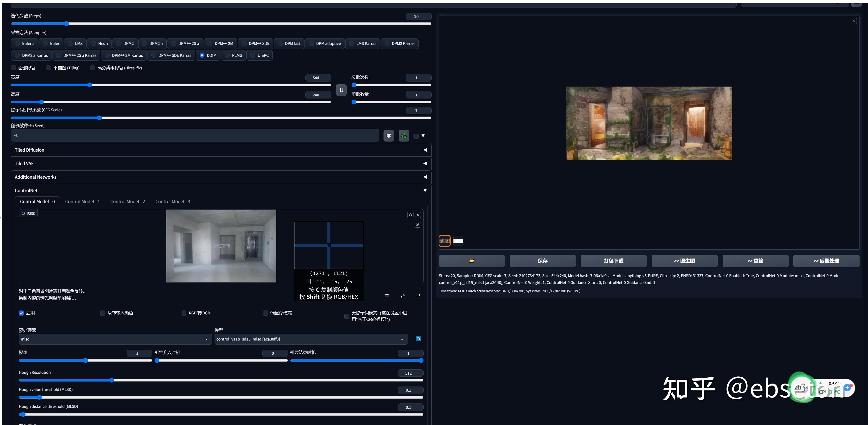Open the output folder with the folder icon

(x=471, y=261)
